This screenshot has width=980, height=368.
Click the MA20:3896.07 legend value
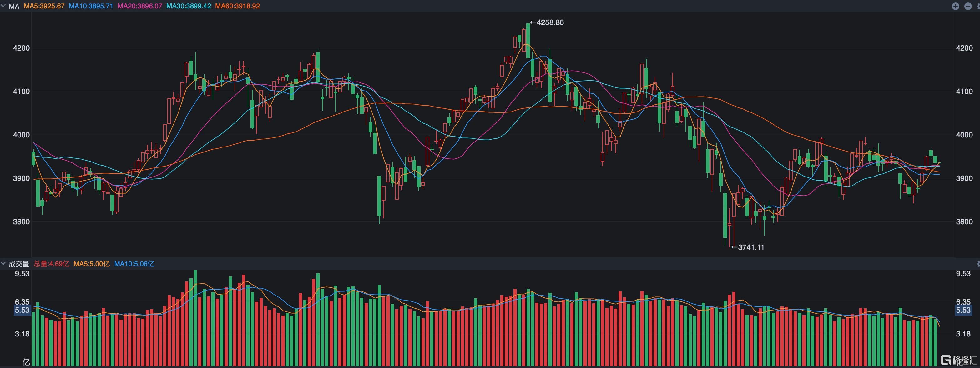[139, 7]
